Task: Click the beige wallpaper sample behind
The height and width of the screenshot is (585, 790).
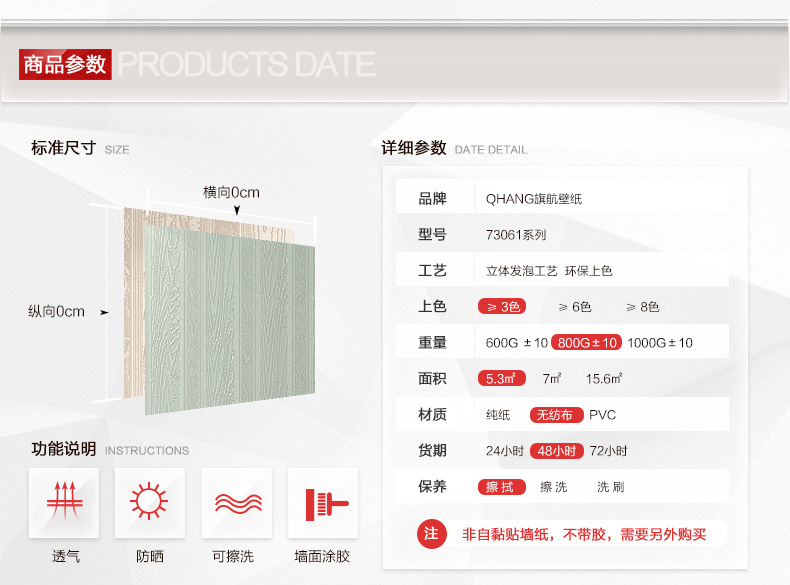Action: click(x=134, y=302)
